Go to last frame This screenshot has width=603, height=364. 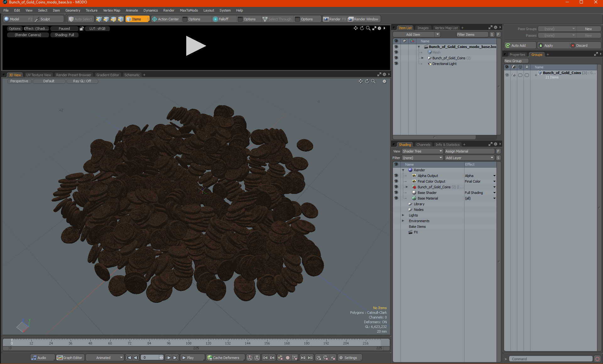pos(176,358)
